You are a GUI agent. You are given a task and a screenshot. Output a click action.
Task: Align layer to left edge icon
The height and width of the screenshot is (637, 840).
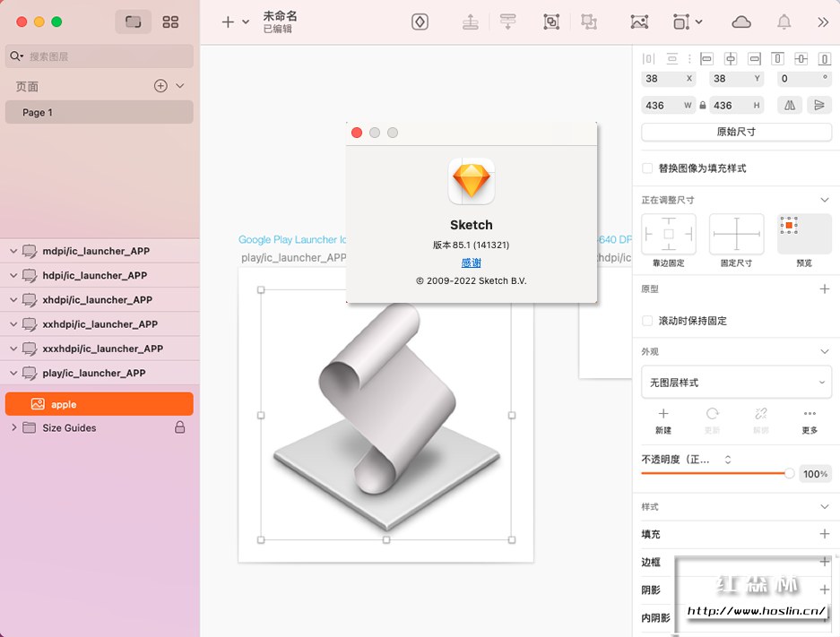point(706,58)
